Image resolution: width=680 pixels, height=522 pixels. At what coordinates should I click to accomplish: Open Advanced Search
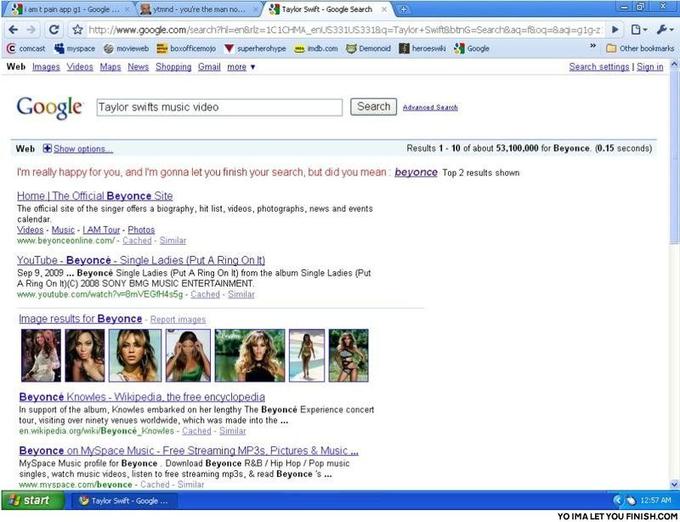point(430,108)
